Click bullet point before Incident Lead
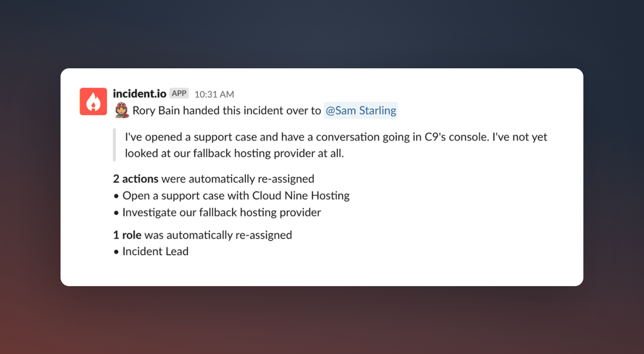644x354 pixels. [x=116, y=252]
